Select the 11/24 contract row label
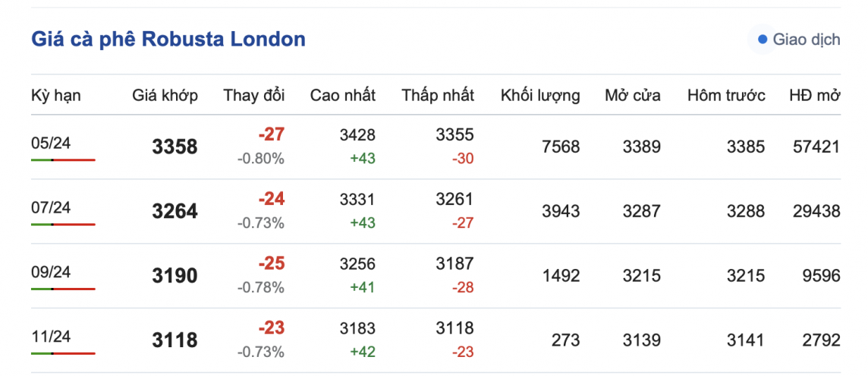868x376 pixels. 51,337
